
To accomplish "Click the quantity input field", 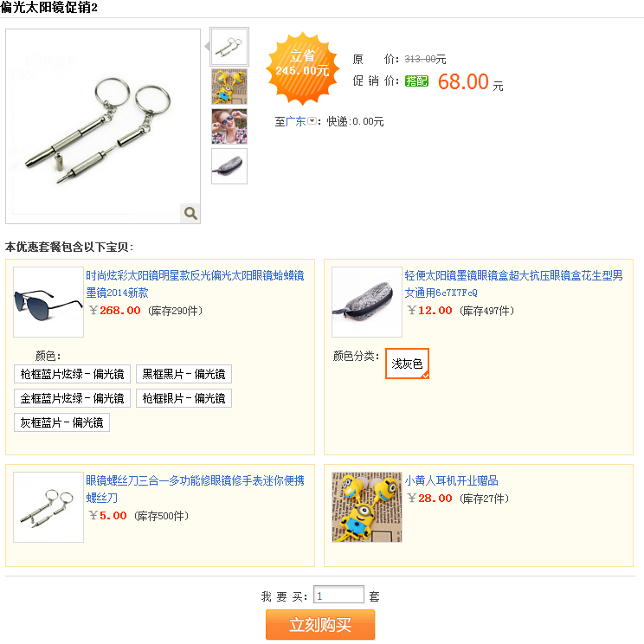I will (x=338, y=595).
